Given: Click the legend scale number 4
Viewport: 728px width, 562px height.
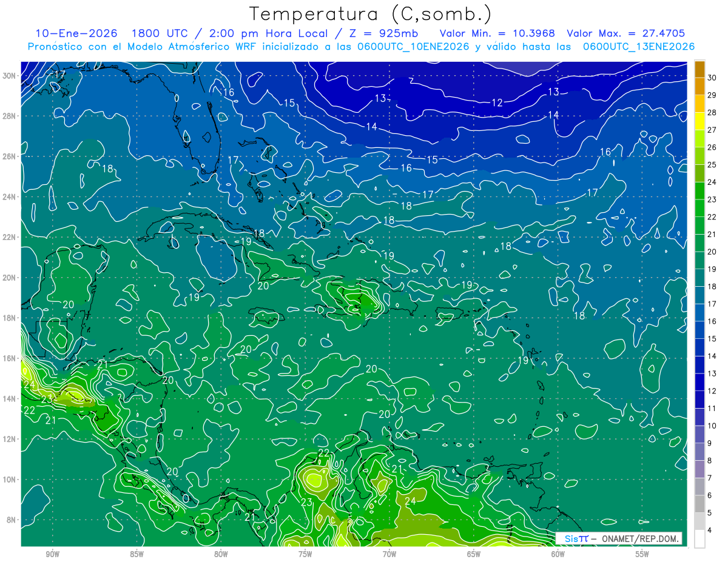Looking at the screenshot, I should tap(710, 530).
